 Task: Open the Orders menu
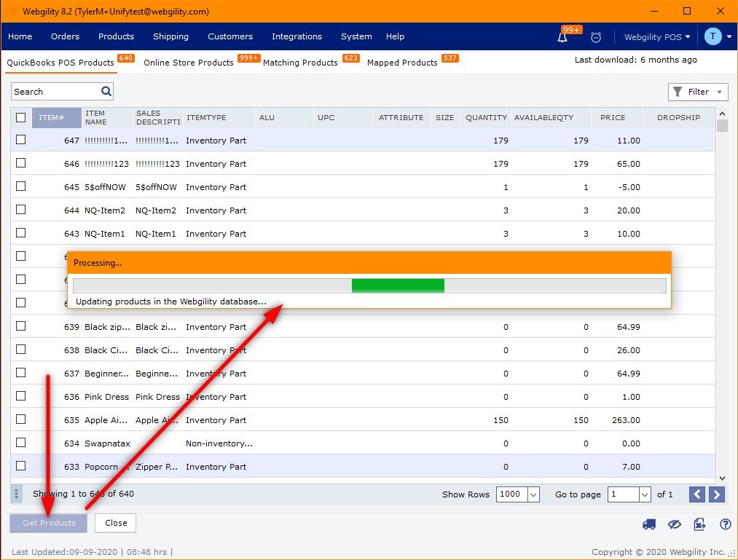coord(65,36)
